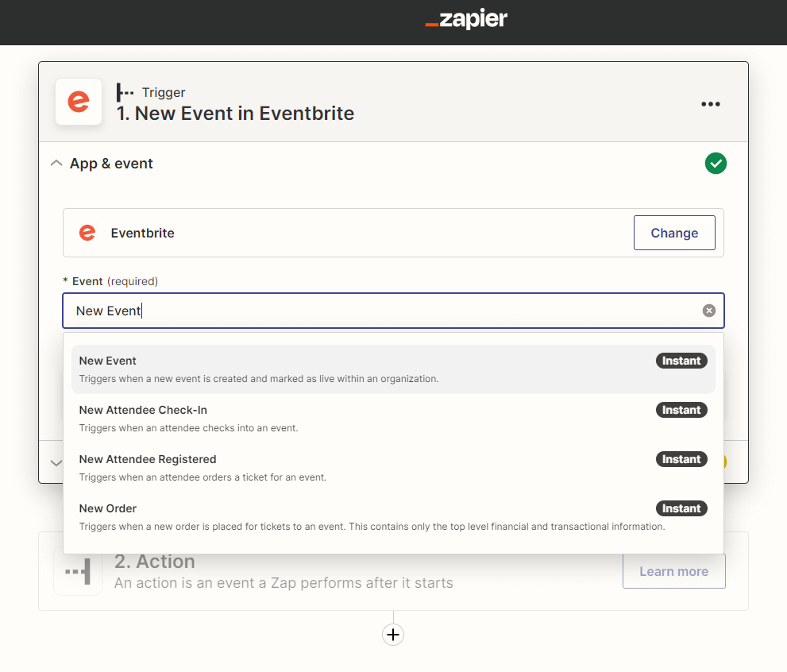Click the Learn more button
This screenshot has width=787, height=672.
[x=673, y=571]
